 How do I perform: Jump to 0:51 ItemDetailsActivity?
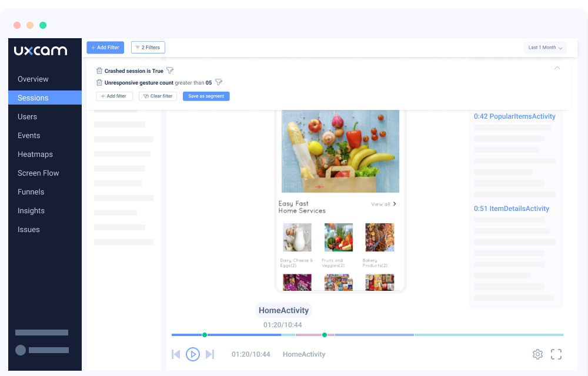(512, 209)
